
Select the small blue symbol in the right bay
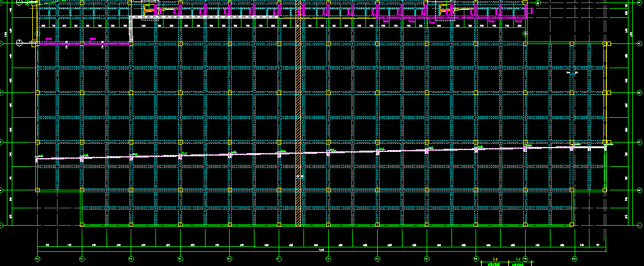click(x=572, y=73)
